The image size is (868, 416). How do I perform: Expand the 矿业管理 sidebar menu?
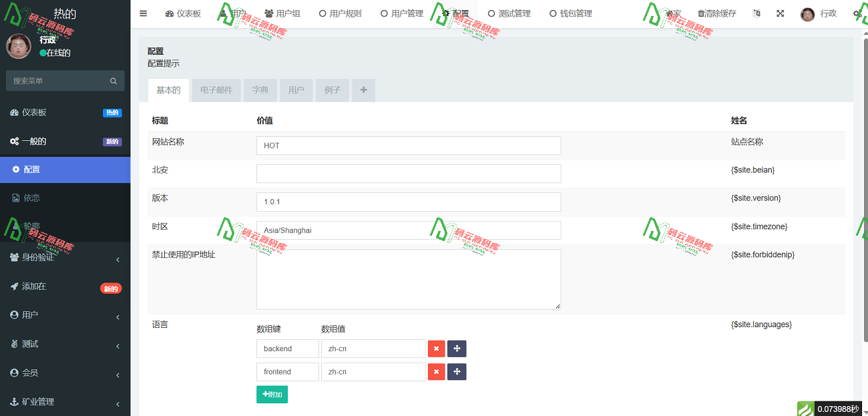tap(65, 402)
